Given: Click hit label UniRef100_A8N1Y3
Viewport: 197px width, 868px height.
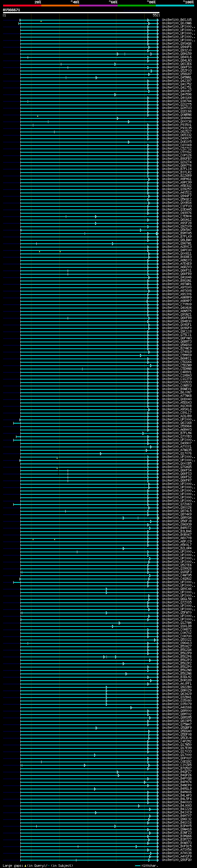Looking at the screenshot, I should pyautogui.click(x=177, y=260).
